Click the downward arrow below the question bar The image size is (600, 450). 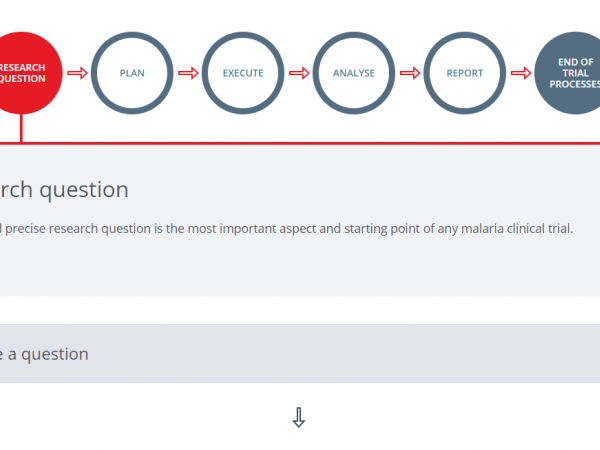point(298,418)
